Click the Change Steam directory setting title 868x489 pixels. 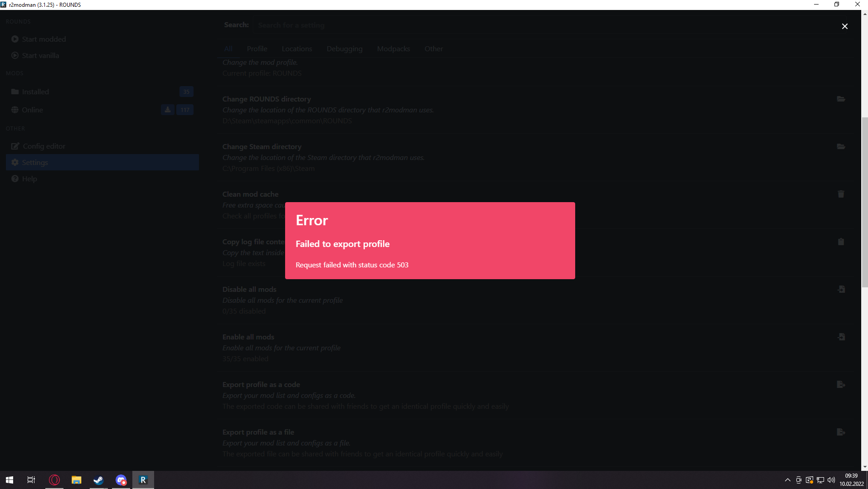coord(262,146)
